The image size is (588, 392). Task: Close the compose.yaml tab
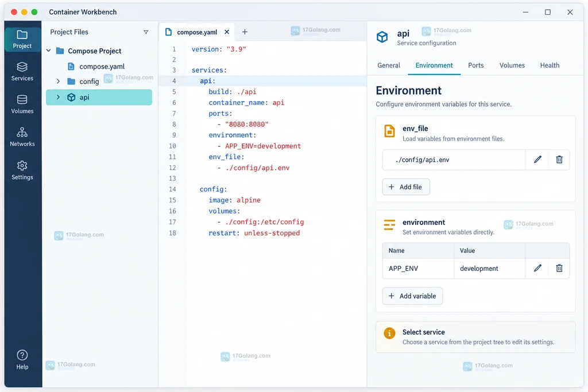(x=227, y=32)
